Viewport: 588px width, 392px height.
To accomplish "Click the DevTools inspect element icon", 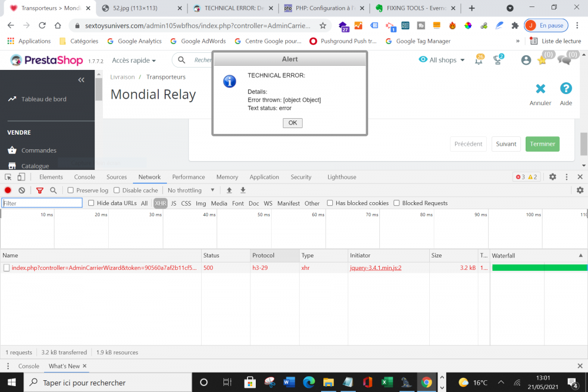I will (x=8, y=177).
